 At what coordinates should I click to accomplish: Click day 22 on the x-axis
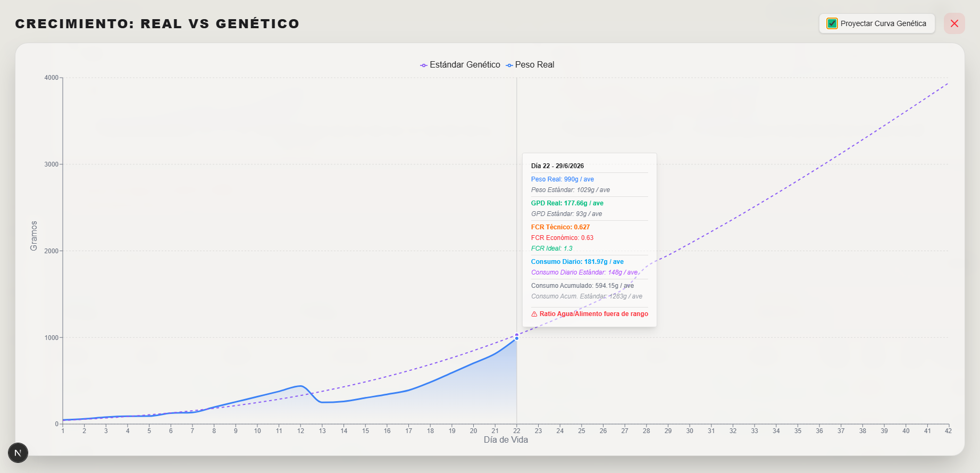pos(517,431)
